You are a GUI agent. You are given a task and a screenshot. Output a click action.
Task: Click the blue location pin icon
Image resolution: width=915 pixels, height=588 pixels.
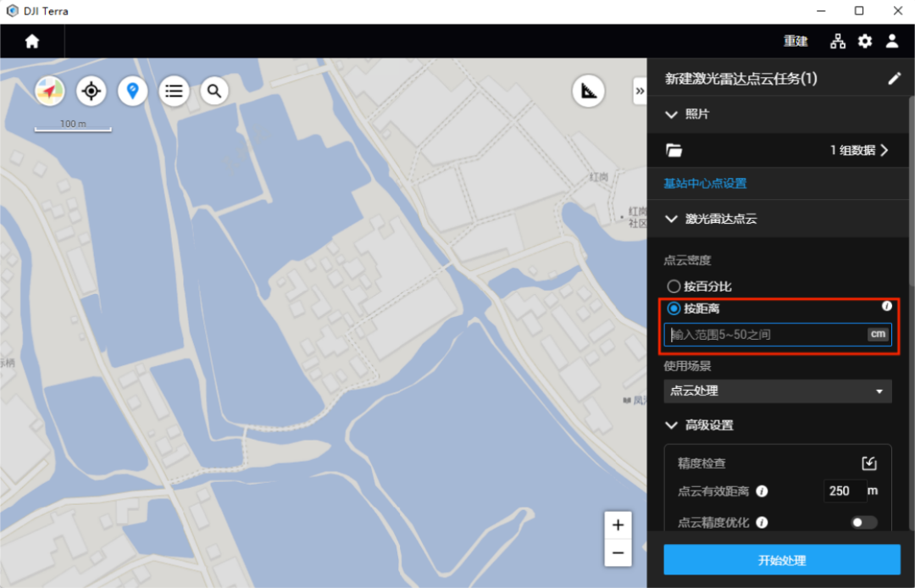coord(132,91)
